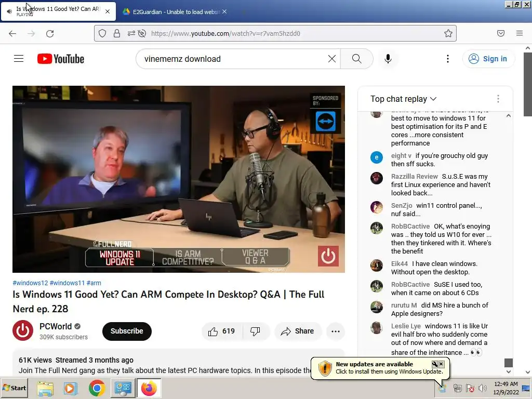Open Windows Media Player on taskbar
The width and height of the screenshot is (532, 399).
click(x=71, y=388)
